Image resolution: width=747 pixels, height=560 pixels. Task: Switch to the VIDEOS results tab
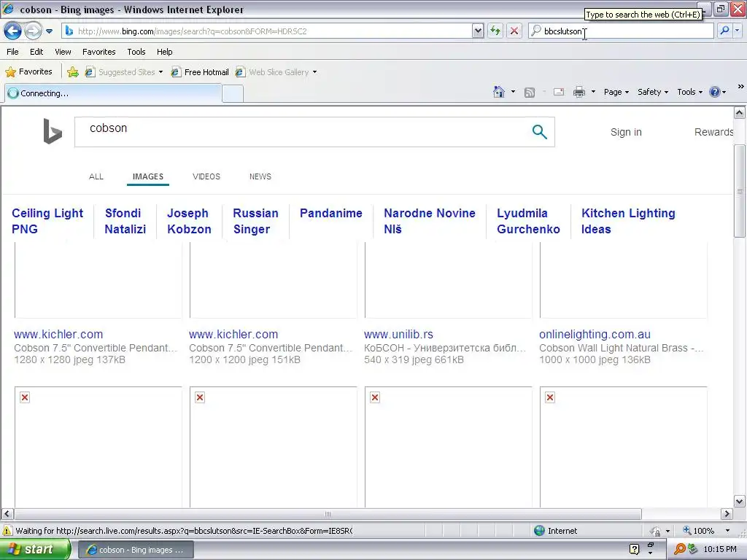pos(206,176)
